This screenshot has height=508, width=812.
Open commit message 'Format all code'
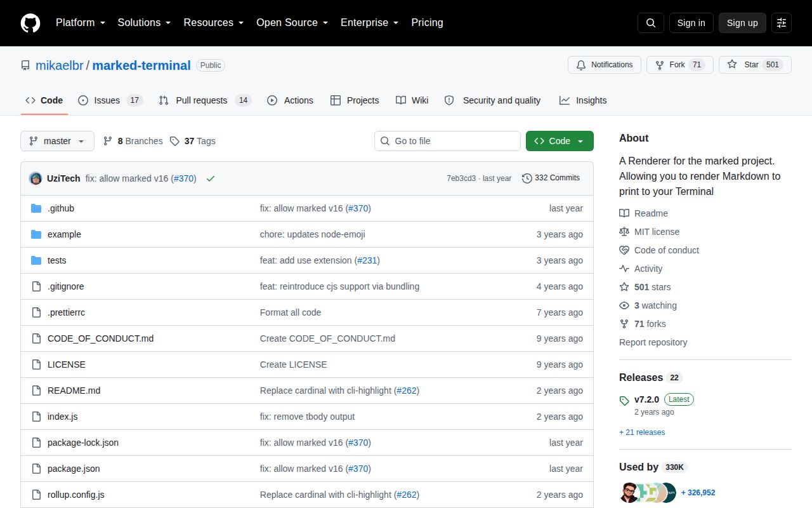click(291, 312)
